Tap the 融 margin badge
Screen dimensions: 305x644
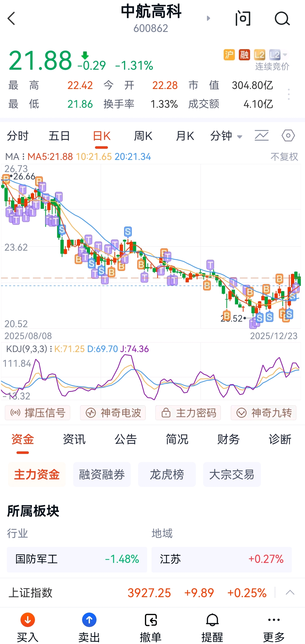point(244,54)
